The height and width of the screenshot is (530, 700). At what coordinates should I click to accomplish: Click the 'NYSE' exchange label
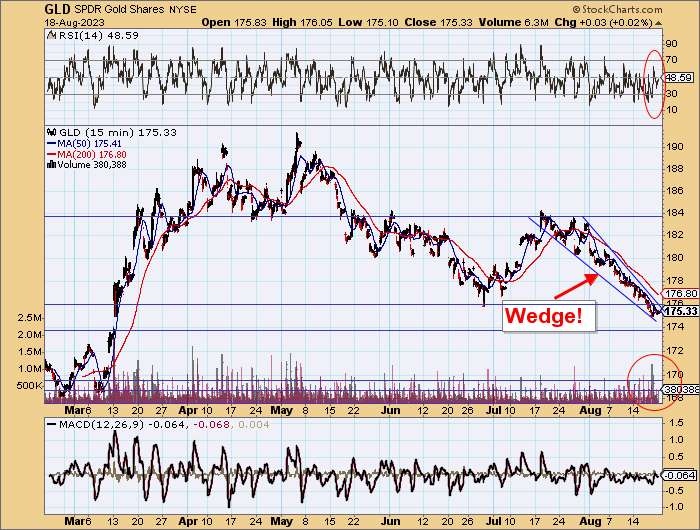pos(183,10)
